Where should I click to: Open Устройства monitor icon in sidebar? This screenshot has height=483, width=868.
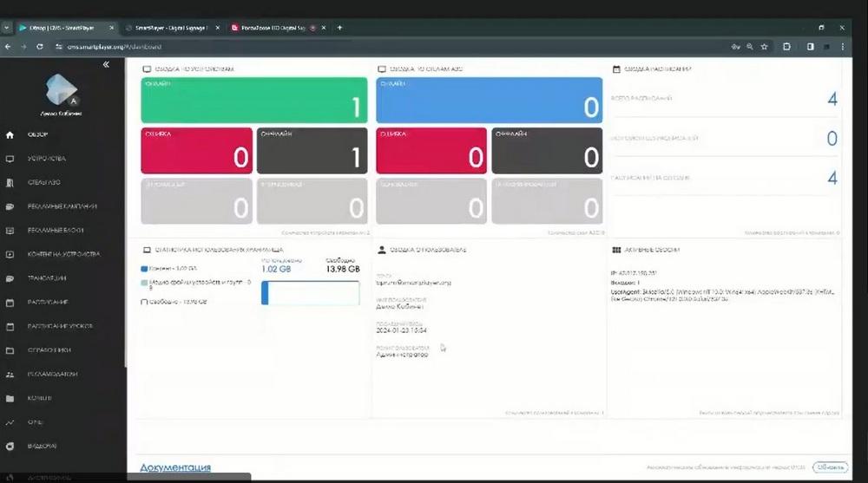coord(10,159)
